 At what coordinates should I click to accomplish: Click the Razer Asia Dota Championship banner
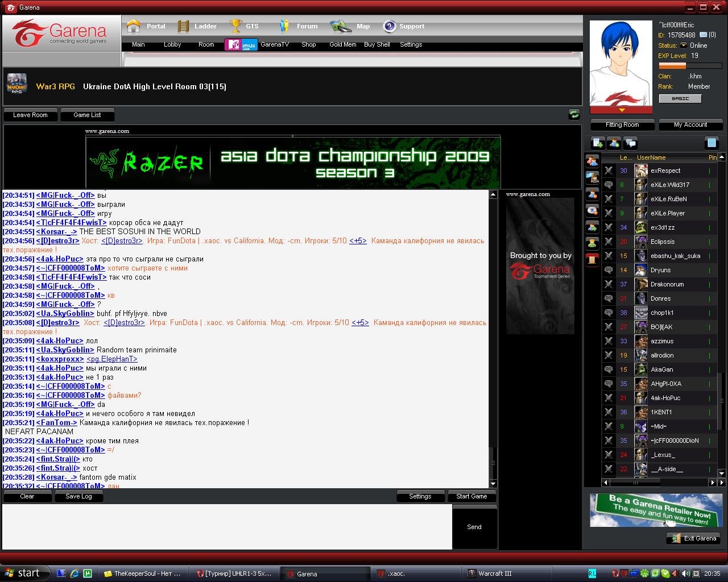[293, 163]
